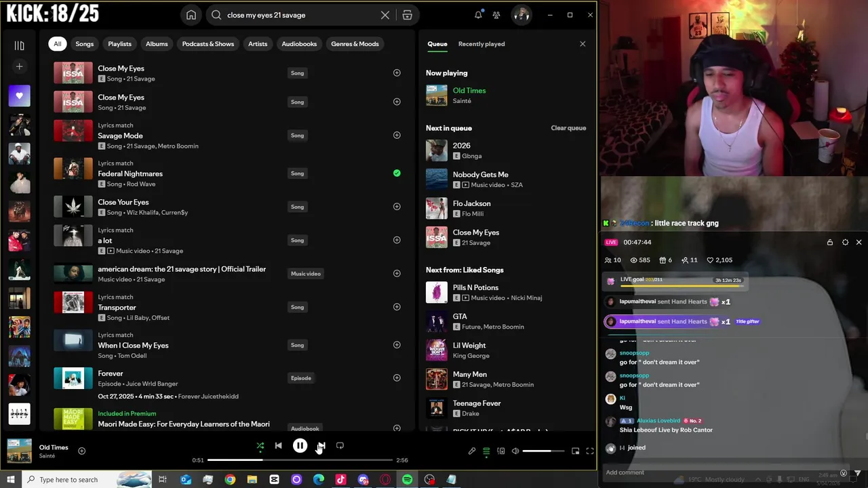Add Savage Mode to Liked Songs
The image size is (868, 488).
[x=397, y=135]
